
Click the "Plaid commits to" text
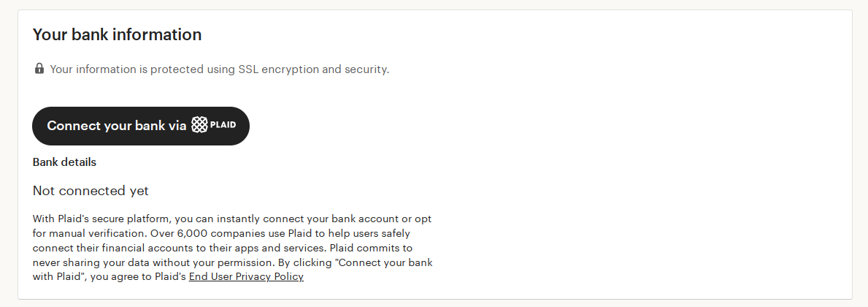[370, 248]
